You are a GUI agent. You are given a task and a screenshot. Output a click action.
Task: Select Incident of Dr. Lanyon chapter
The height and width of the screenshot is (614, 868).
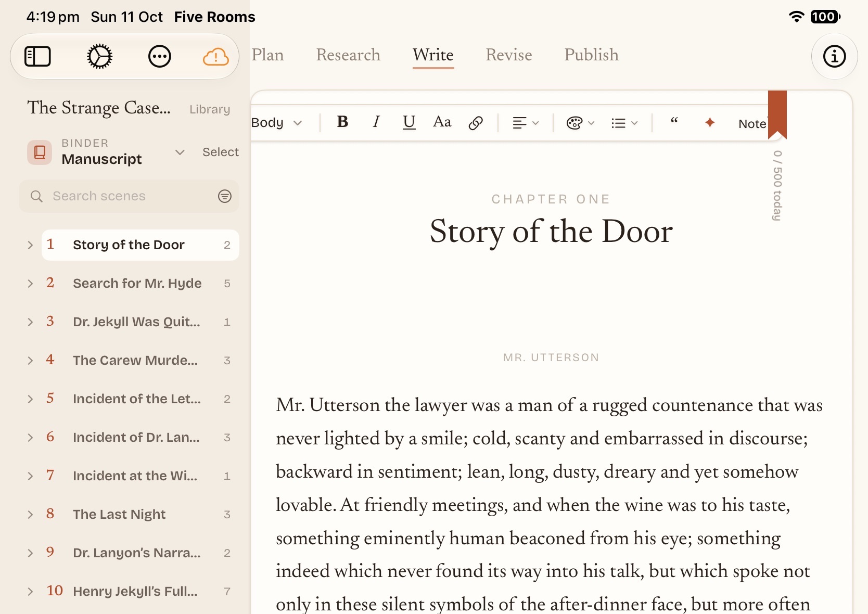(141, 438)
